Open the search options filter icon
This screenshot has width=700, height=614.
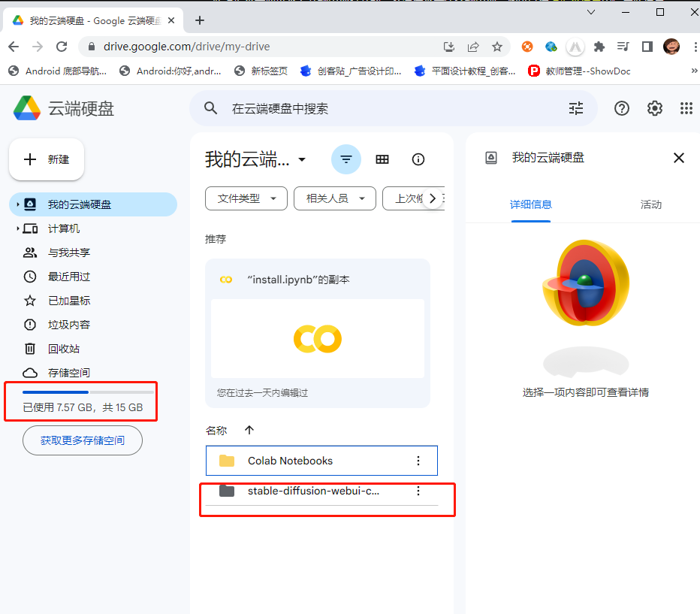[x=576, y=108]
